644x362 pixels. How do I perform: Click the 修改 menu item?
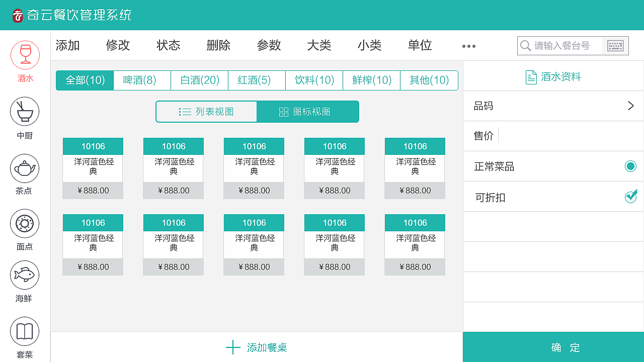[x=118, y=45]
